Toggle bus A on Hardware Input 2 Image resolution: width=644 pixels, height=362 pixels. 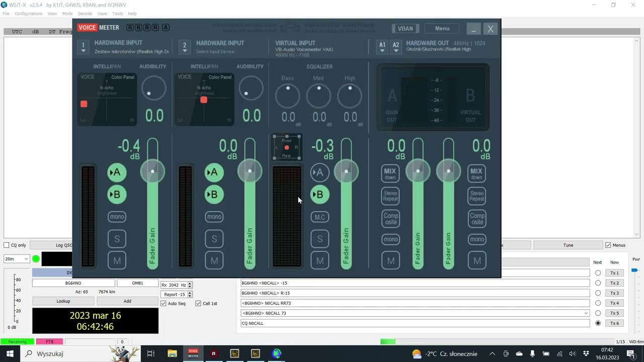click(214, 172)
